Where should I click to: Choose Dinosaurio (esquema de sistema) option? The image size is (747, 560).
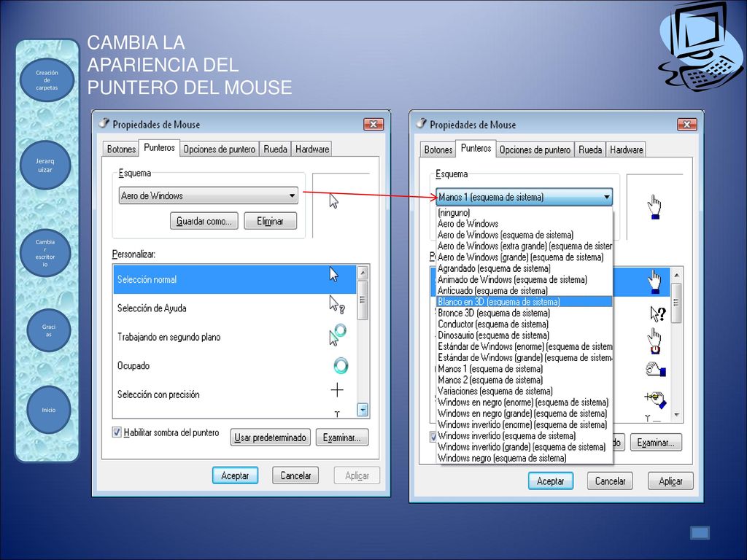[x=524, y=335]
